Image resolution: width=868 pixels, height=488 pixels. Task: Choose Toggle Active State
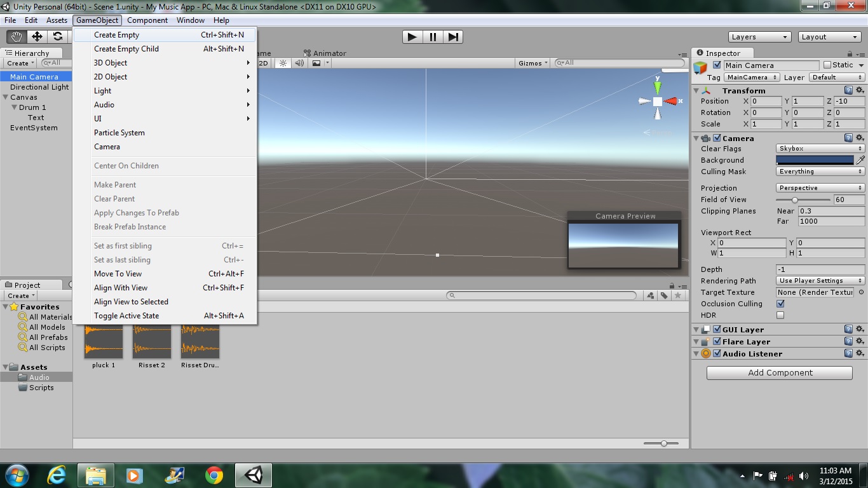tap(165, 316)
